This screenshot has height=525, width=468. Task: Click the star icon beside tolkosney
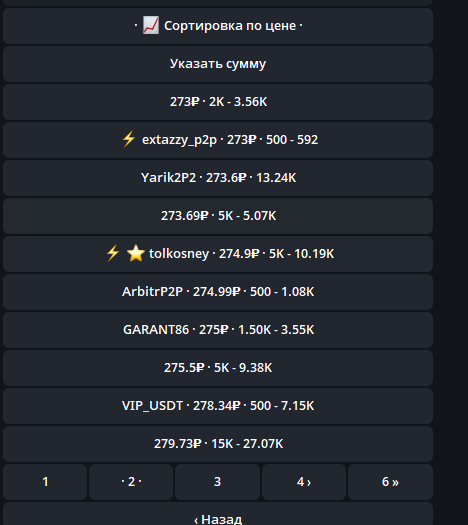(136, 253)
